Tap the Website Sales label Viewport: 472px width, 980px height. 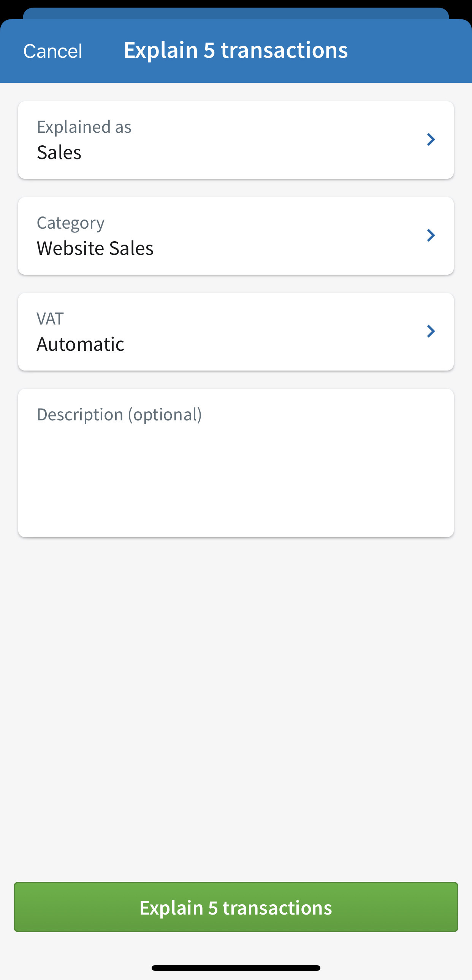pyautogui.click(x=95, y=248)
